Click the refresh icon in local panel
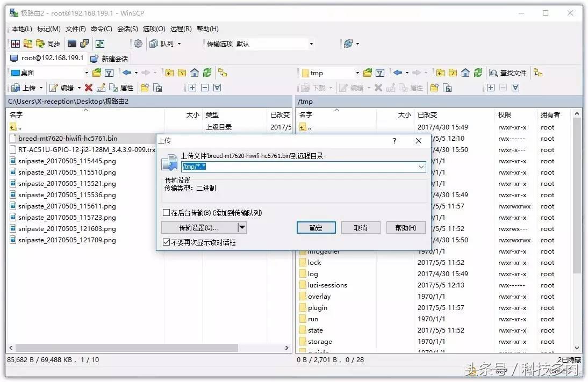The image size is (588, 382). click(207, 73)
